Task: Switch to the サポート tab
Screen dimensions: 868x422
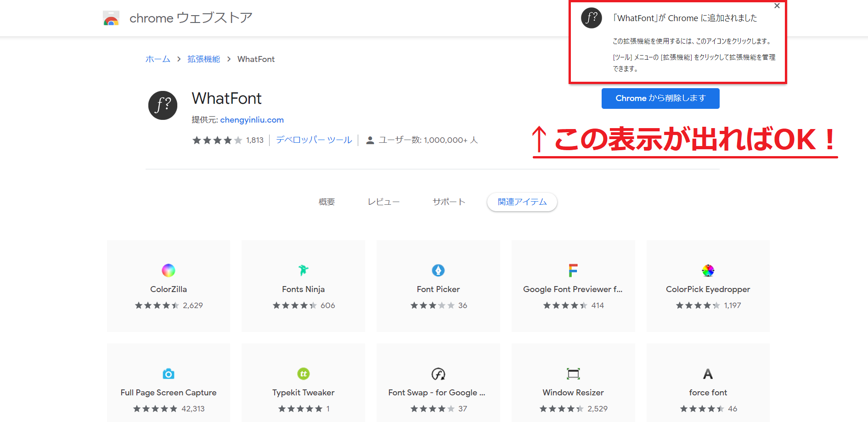Action: coord(449,202)
